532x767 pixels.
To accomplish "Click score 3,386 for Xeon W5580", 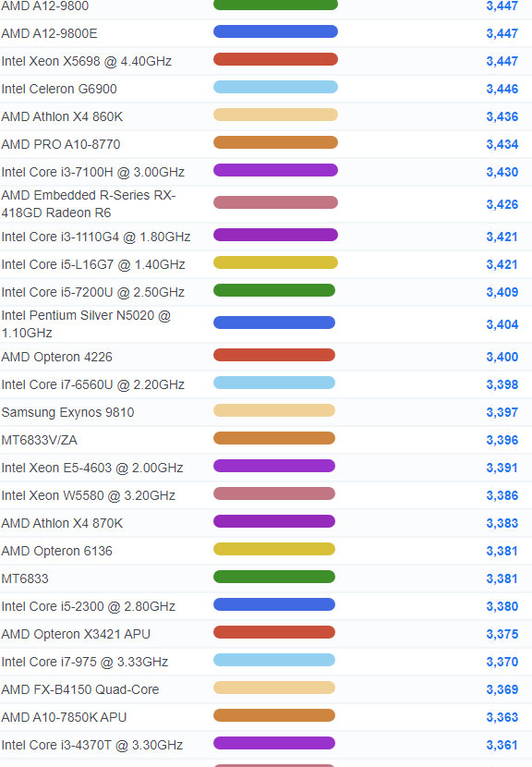I will coord(502,495).
